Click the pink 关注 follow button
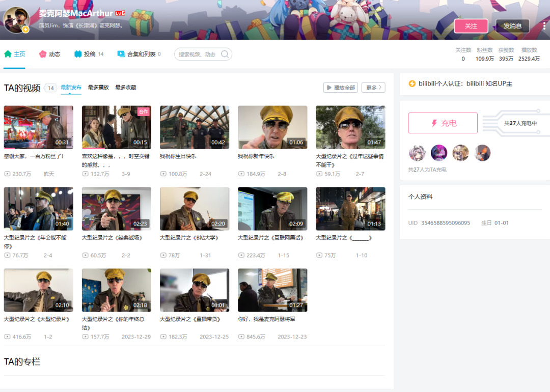This screenshot has height=392, width=550. coord(471,26)
